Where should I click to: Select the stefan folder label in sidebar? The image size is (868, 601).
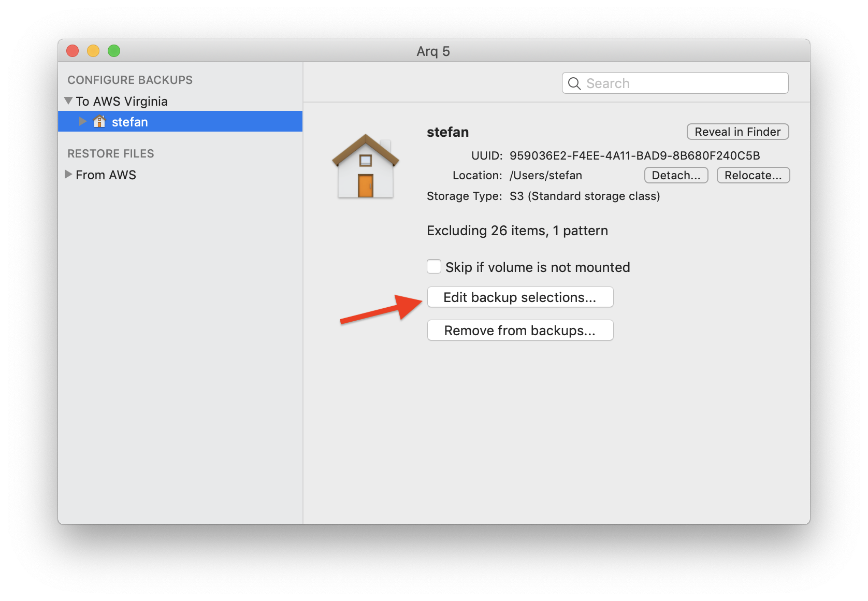tap(130, 122)
